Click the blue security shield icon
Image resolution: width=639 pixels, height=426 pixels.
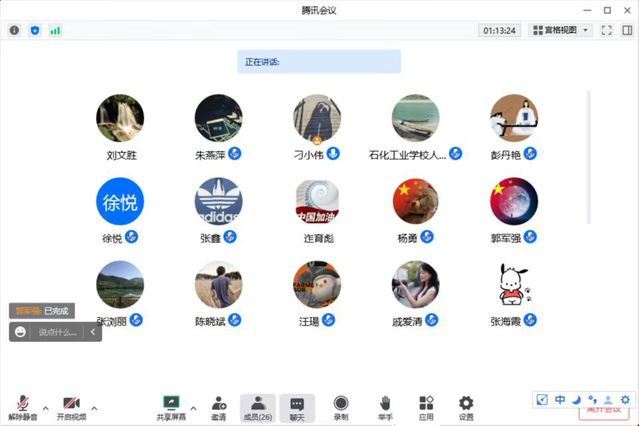tap(35, 31)
